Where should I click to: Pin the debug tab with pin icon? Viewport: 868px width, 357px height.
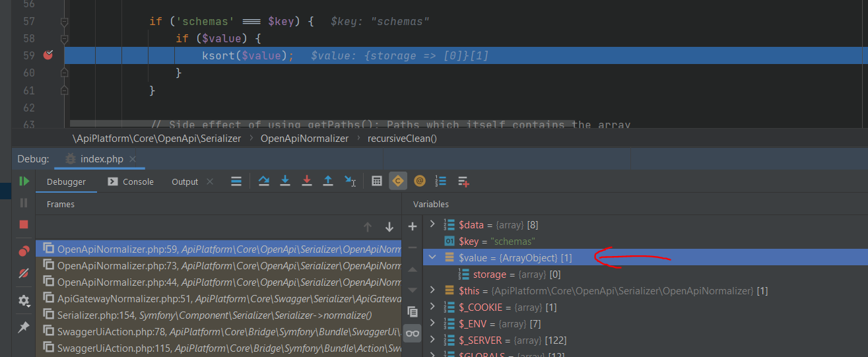pyautogui.click(x=24, y=327)
